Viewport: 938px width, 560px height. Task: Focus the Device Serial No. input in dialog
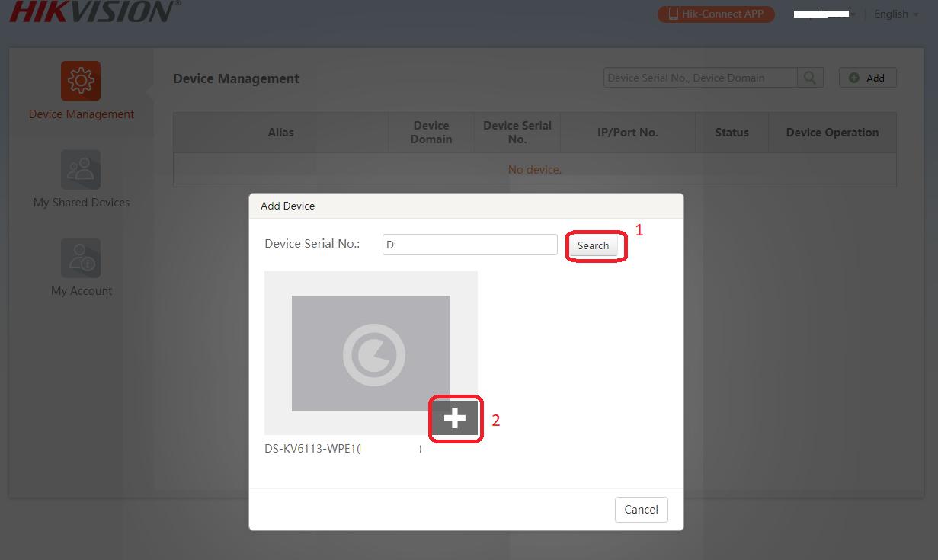point(469,245)
